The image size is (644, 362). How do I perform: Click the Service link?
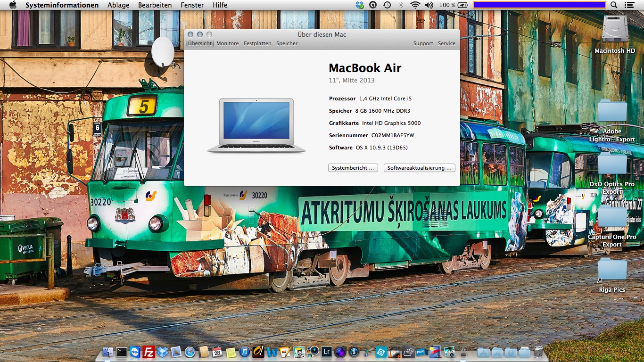point(446,43)
